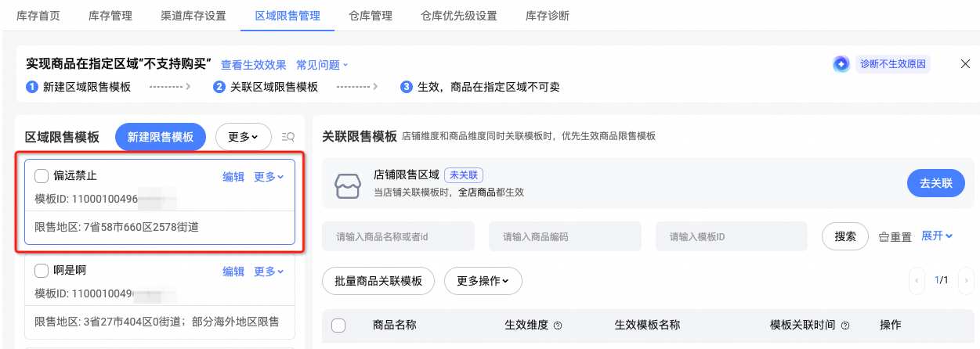Toggle the select-all checkbox in table header
Screen dimensions: 980x349
pyautogui.click(x=338, y=326)
